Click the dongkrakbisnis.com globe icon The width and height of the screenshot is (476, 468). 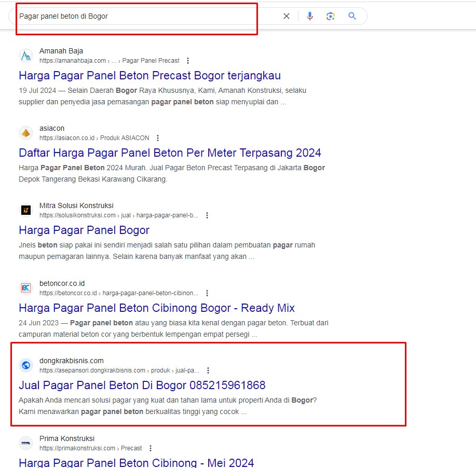(x=26, y=365)
